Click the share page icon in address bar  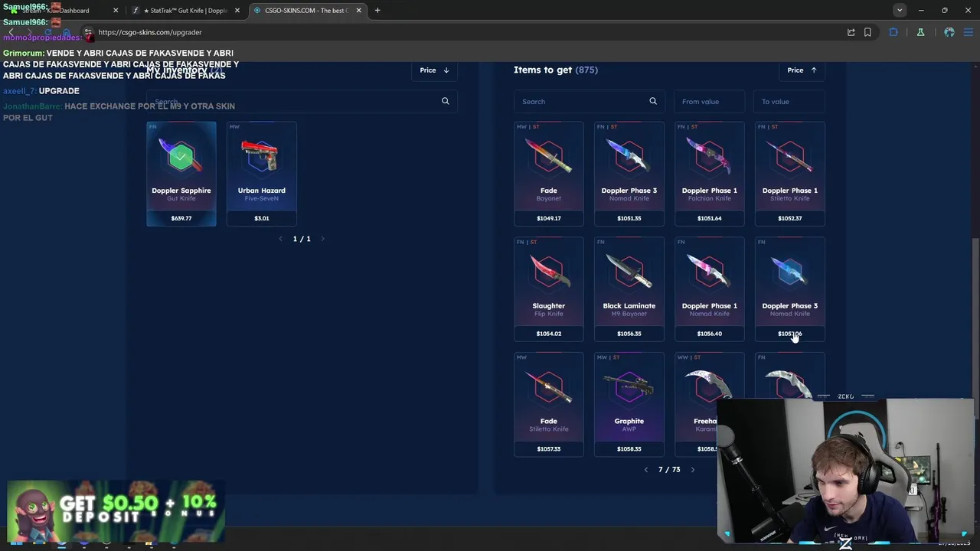[851, 32]
